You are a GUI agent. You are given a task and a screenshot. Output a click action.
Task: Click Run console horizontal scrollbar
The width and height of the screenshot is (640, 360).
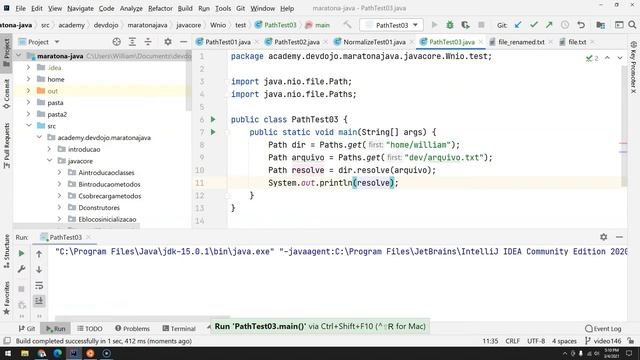click(x=143, y=317)
